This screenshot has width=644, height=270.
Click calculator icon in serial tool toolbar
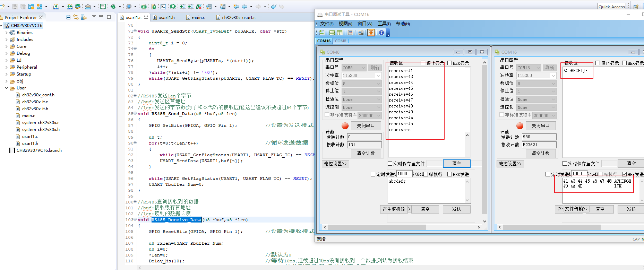coord(350,33)
